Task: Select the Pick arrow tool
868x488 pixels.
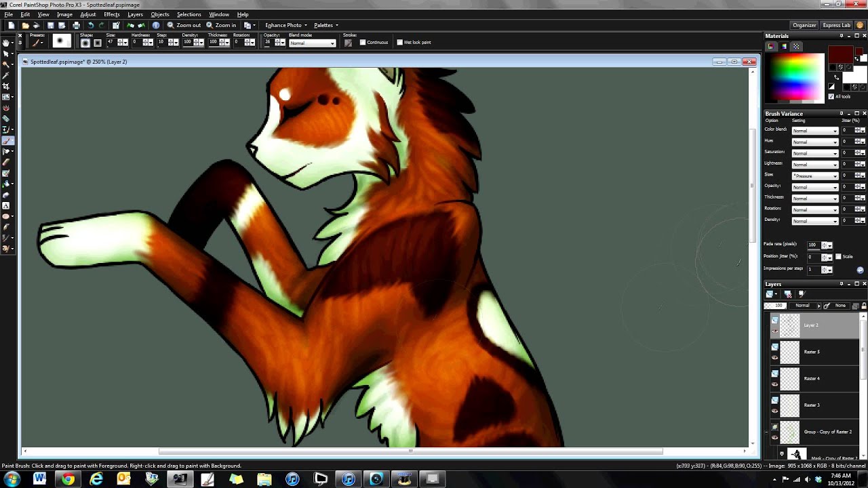Action: 6,54
